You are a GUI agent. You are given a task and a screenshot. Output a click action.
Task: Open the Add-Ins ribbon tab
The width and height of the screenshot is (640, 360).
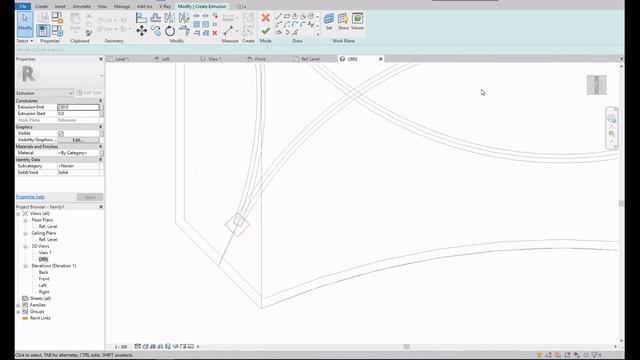(x=144, y=7)
